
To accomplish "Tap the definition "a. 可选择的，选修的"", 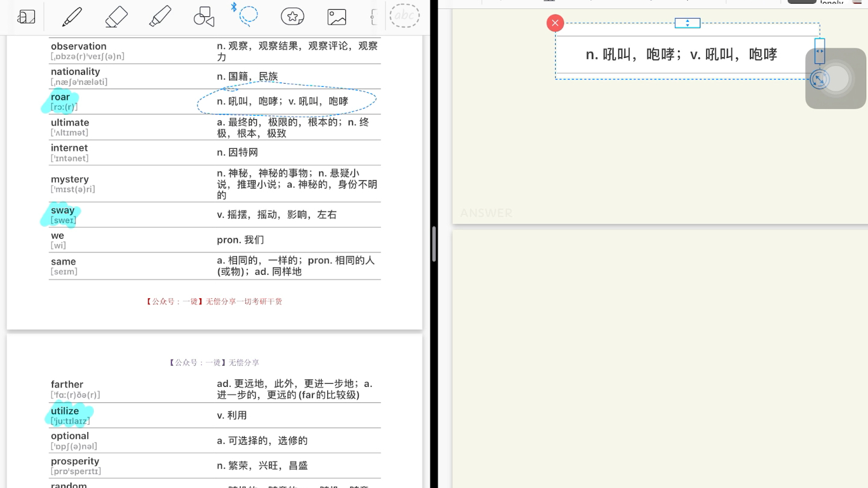I will (x=262, y=440).
